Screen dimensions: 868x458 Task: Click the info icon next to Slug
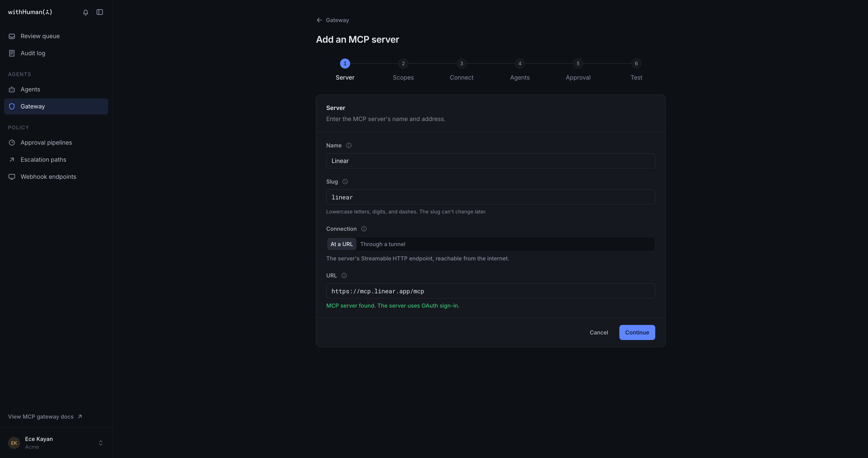pos(345,182)
